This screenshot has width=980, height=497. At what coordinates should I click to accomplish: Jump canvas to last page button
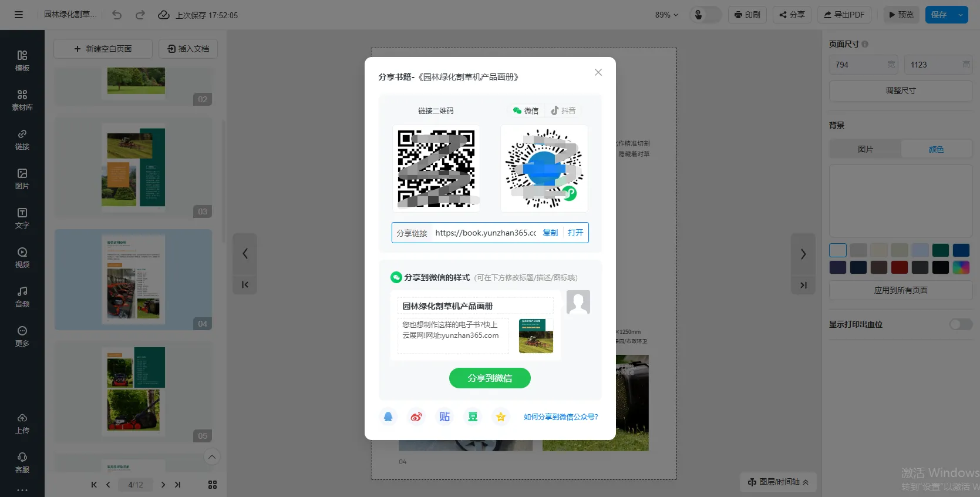coord(803,285)
